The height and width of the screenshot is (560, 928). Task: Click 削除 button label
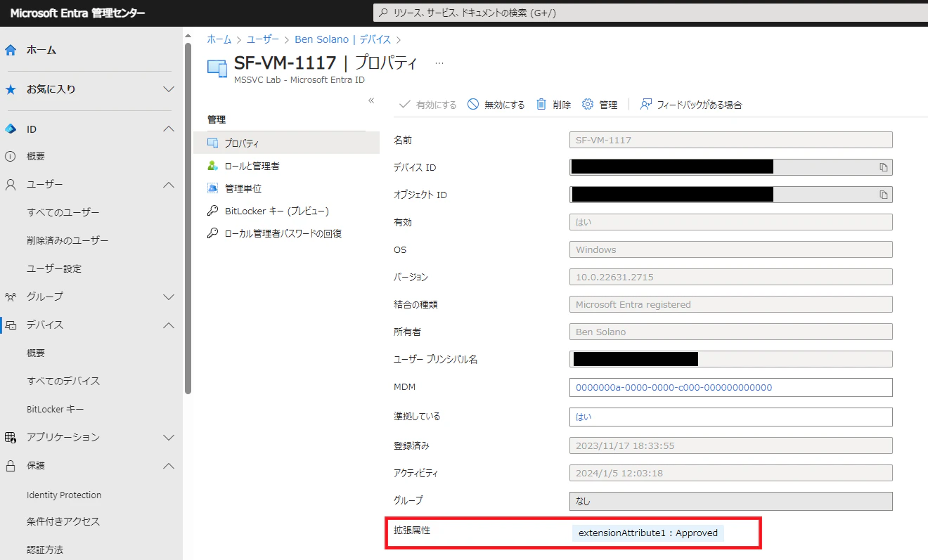tap(562, 105)
